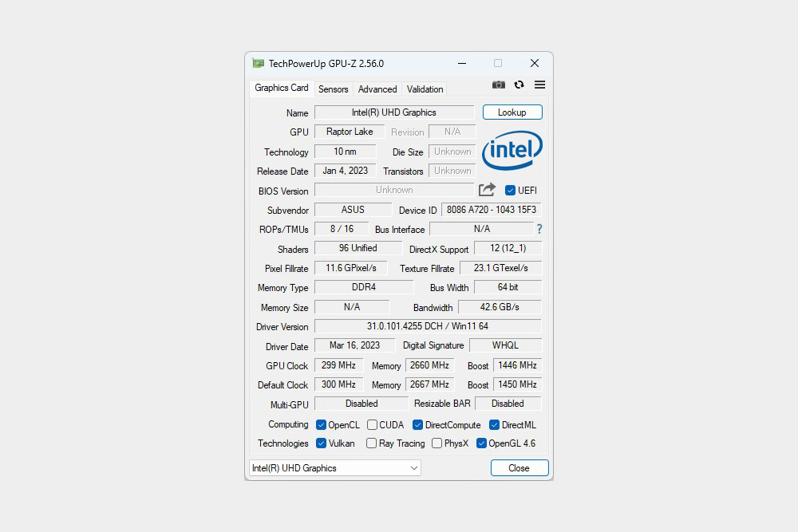Click the Bandwidth value 42.6 GB/s

pyautogui.click(x=500, y=307)
